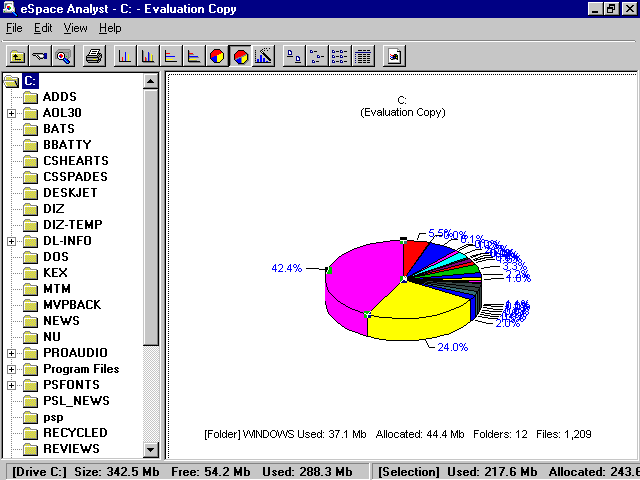The height and width of the screenshot is (480, 640).
Task: Open the View menu
Action: (x=75, y=28)
